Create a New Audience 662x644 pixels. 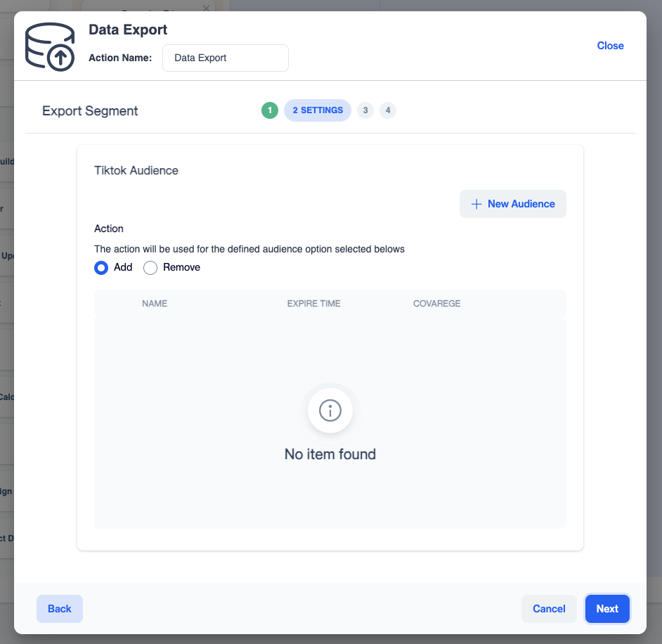[512, 204]
